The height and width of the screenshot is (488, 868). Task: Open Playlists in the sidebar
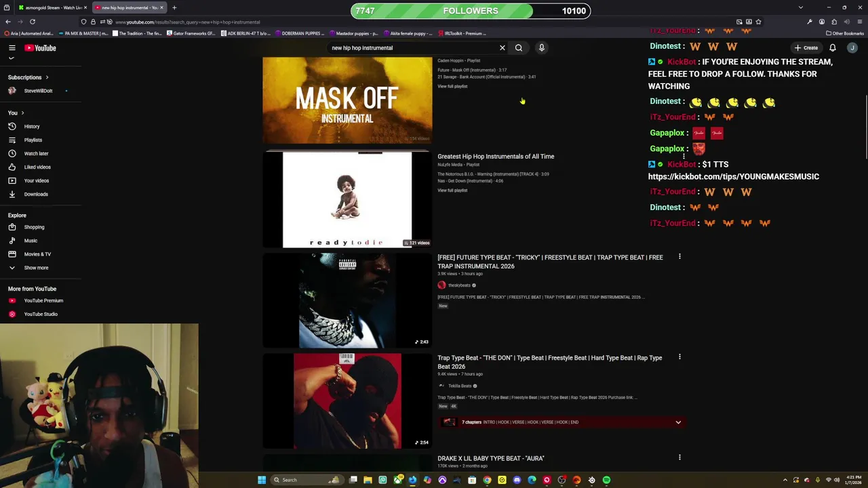pos(33,140)
